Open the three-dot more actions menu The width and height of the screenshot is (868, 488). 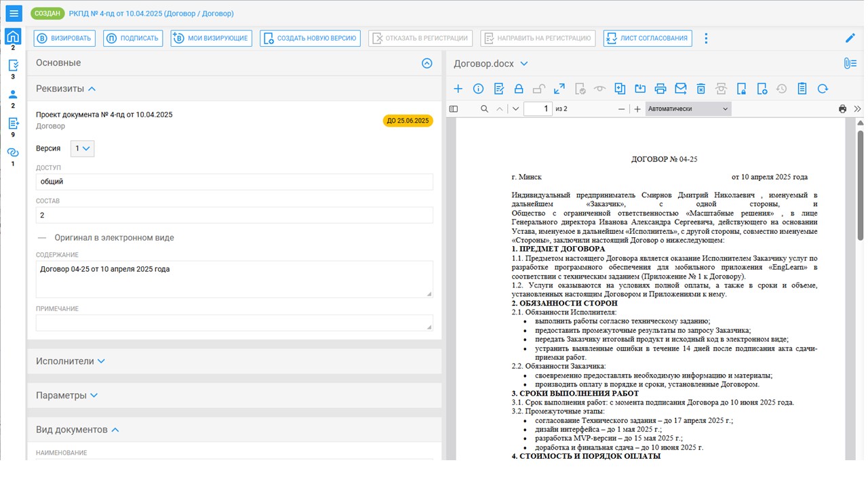[x=706, y=38]
